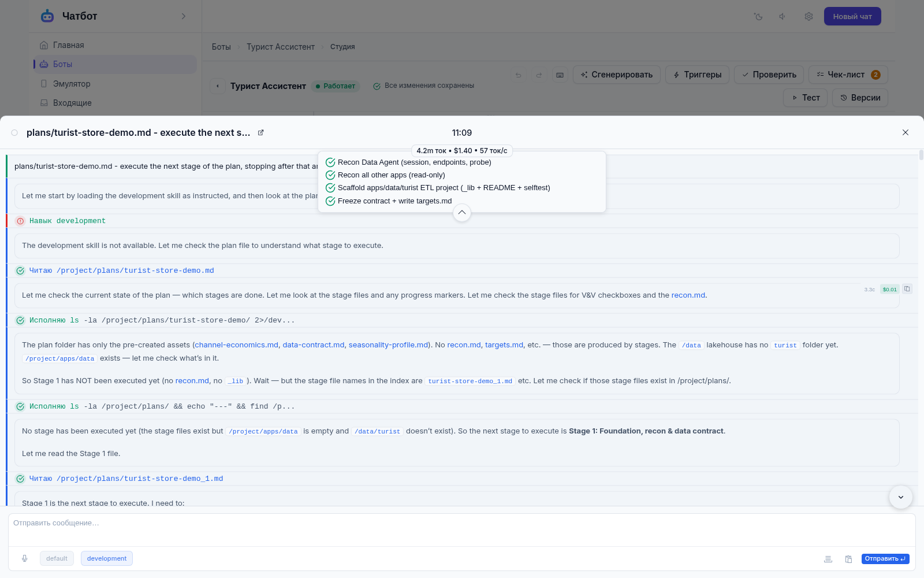Click the Сгенерировать button
This screenshot has width=924, height=578.
click(616, 75)
